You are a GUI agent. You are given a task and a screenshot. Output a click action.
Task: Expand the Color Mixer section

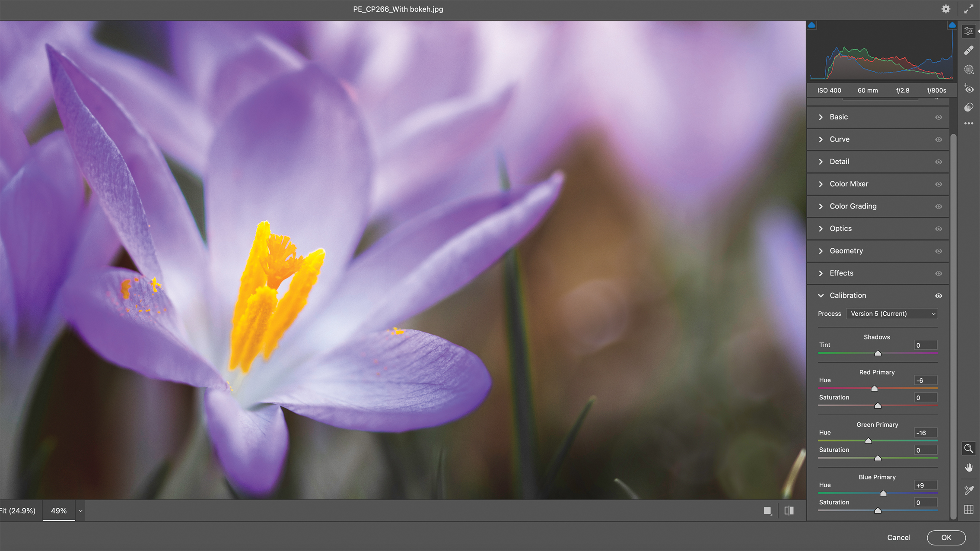(849, 184)
